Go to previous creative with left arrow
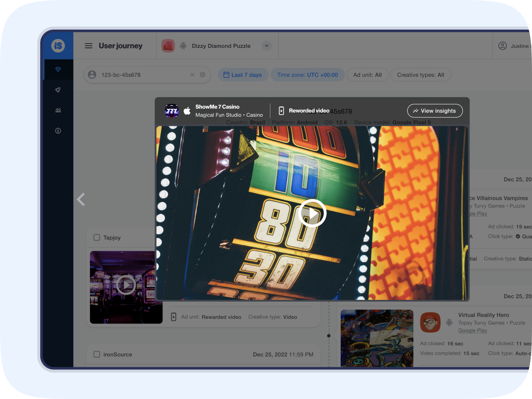The image size is (532, 399). point(81,199)
